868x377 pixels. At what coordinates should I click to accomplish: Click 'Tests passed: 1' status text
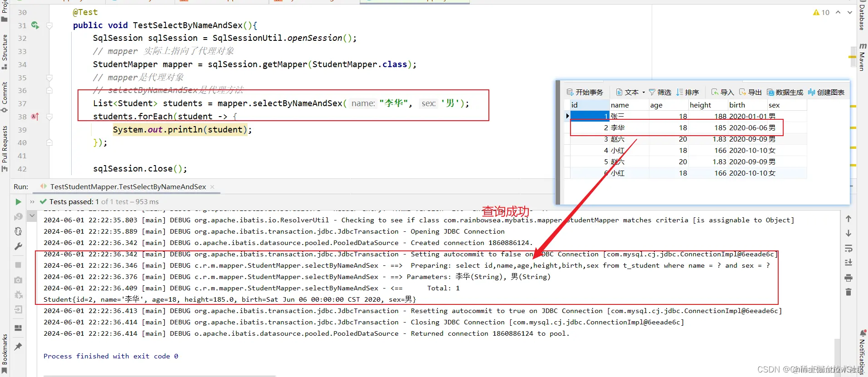click(74, 201)
